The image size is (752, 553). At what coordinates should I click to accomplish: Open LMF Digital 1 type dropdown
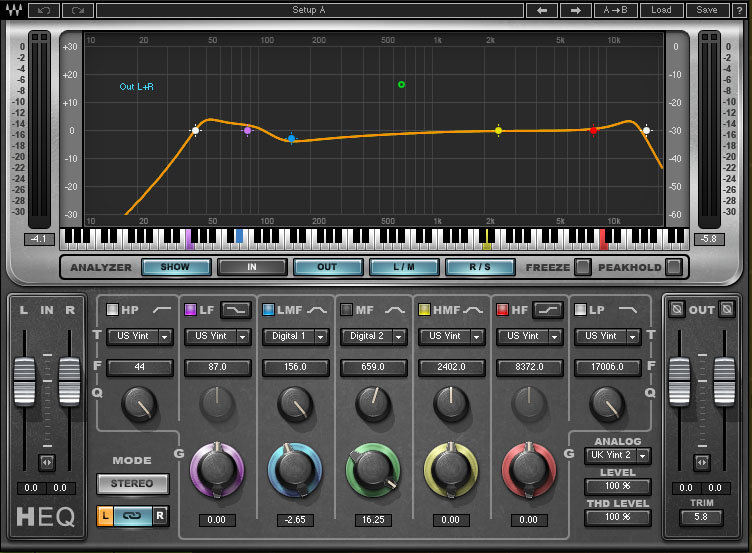(x=295, y=336)
